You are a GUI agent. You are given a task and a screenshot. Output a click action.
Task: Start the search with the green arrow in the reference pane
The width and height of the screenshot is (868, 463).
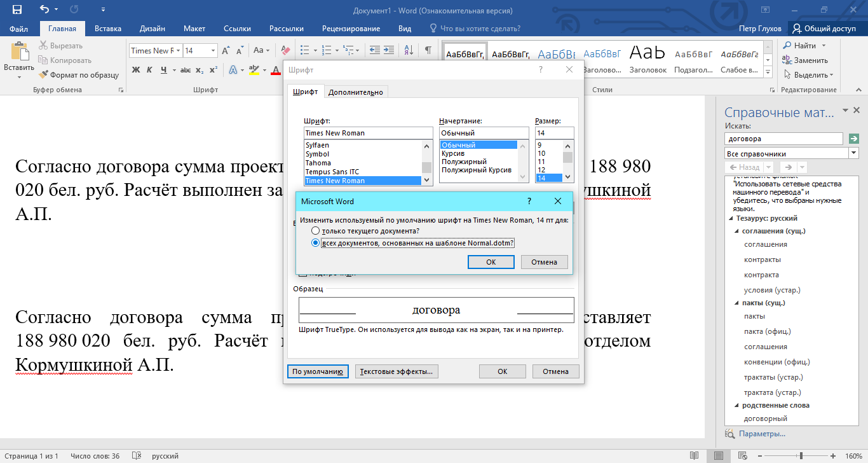(854, 138)
